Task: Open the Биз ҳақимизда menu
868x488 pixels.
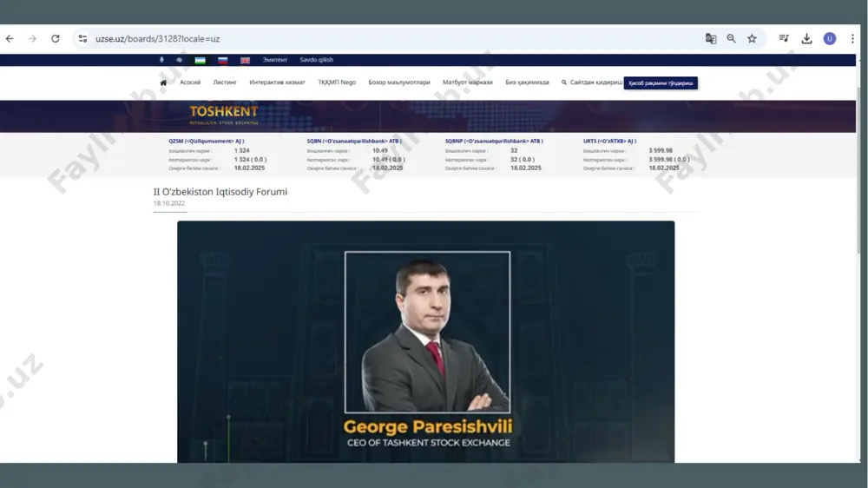Action: (x=527, y=82)
